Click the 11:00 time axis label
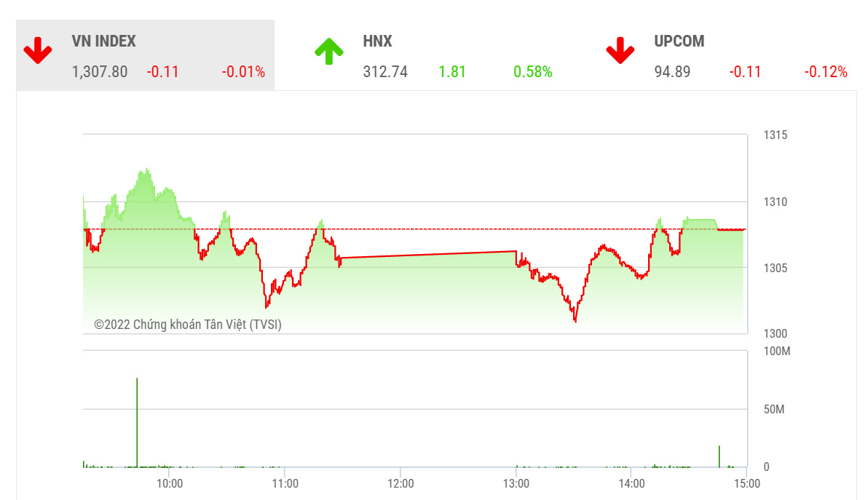Image resolution: width=868 pixels, height=500 pixels. [285, 483]
